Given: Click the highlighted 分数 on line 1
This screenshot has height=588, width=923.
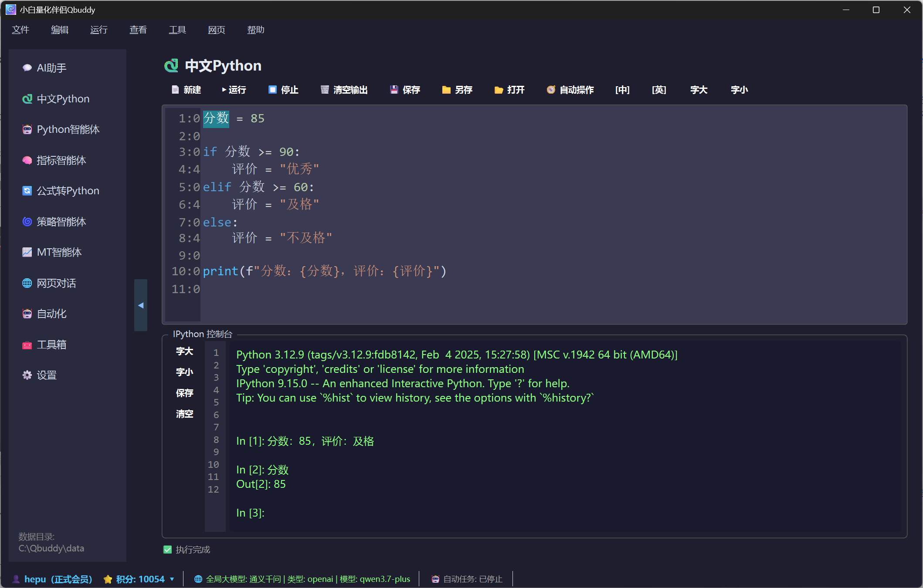Looking at the screenshot, I should [x=216, y=118].
